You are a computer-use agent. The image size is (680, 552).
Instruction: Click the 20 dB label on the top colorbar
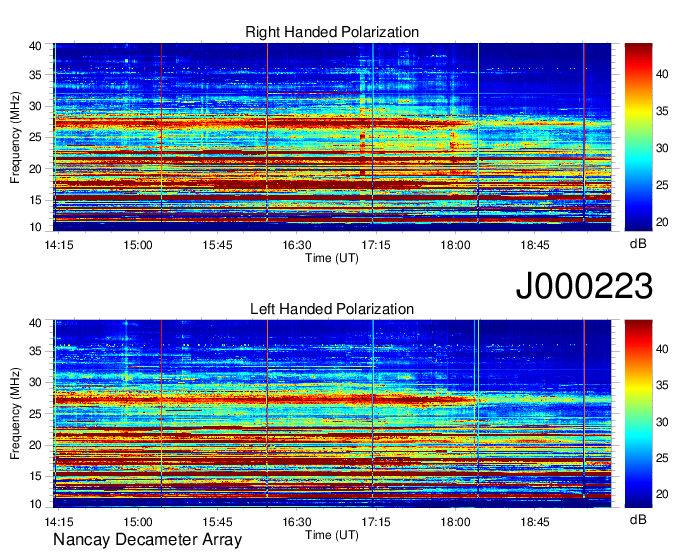[x=662, y=222]
